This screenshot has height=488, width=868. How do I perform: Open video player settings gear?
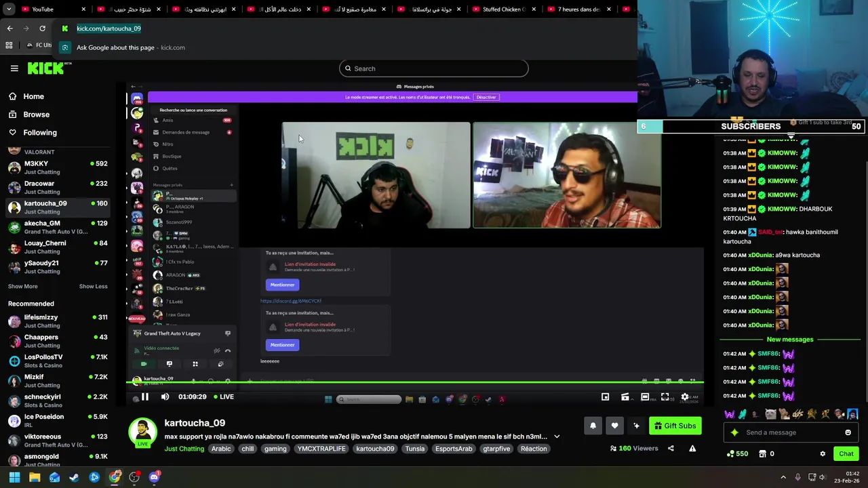point(685,397)
